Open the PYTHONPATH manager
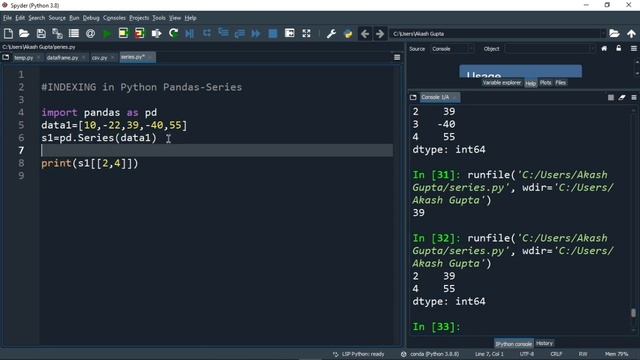Screen dimensions: 640x360 point(348,33)
